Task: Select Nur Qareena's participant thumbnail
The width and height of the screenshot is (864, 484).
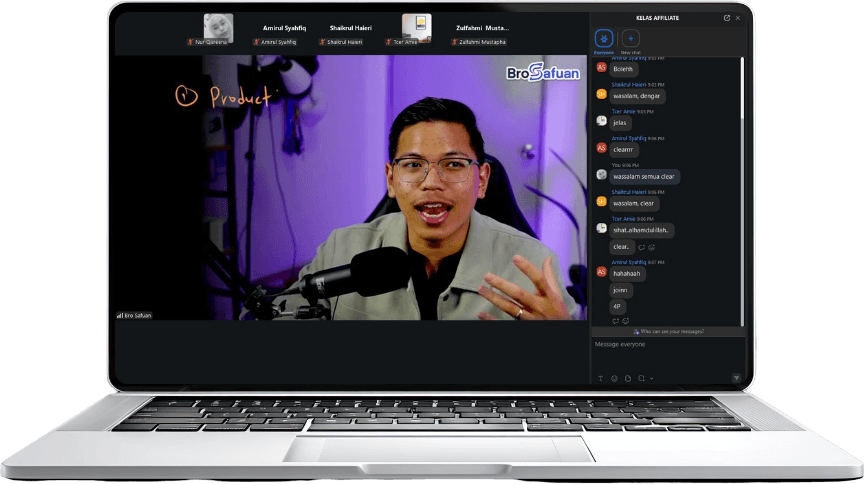Action: pos(218,29)
